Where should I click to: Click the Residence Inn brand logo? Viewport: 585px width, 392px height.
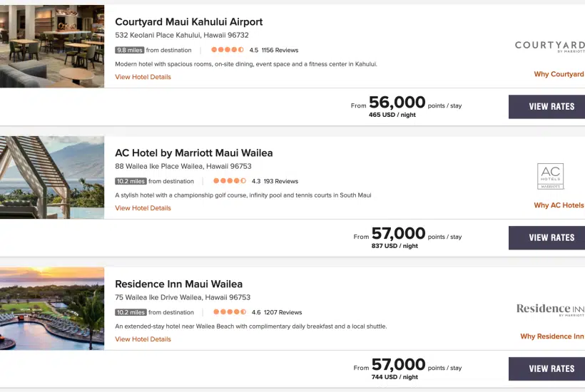pyautogui.click(x=550, y=309)
